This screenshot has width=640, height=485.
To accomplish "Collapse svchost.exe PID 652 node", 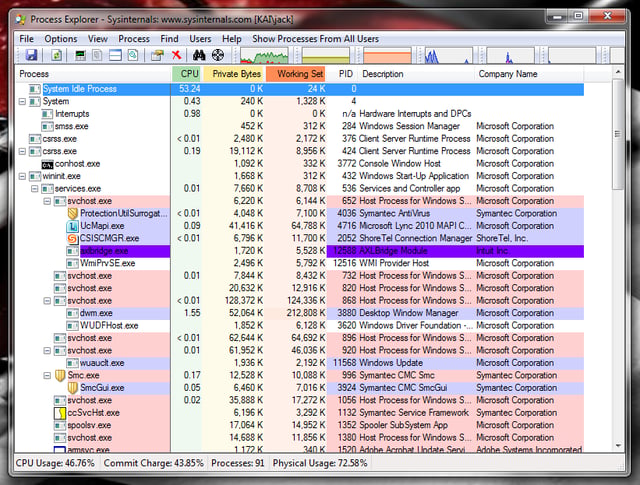I will pyautogui.click(x=47, y=201).
